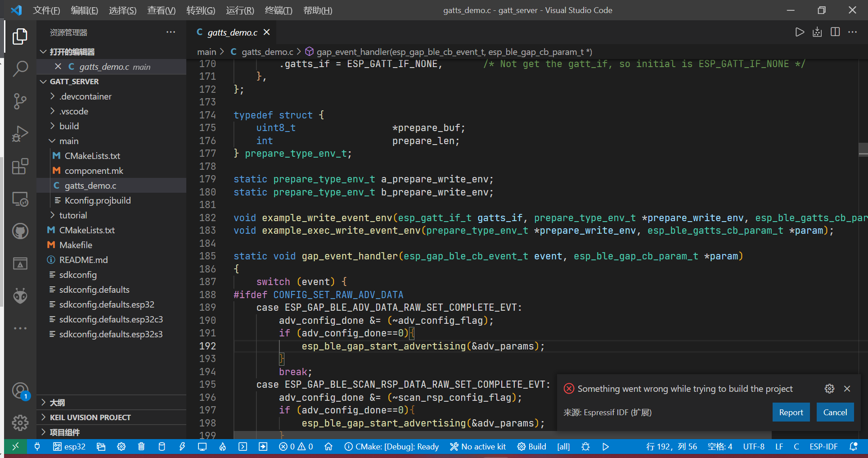Change language mode C in status bar
This screenshot has width=868, height=458.
coord(796,446)
